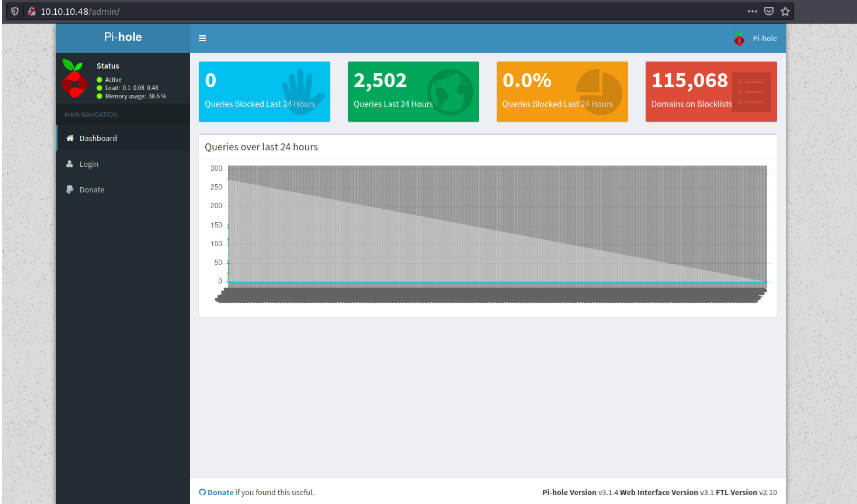Click the Active status indicator

[x=109, y=80]
